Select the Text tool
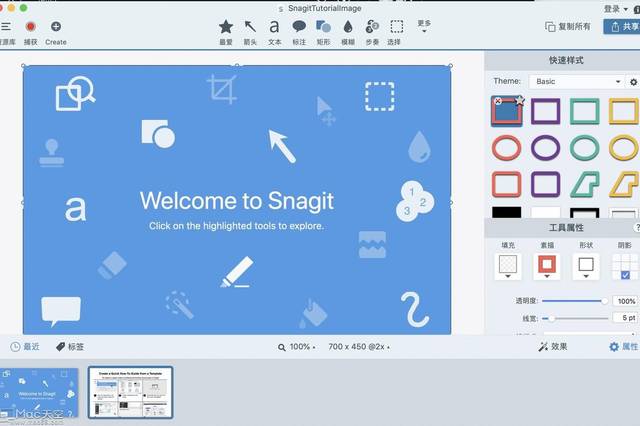The image size is (640, 426). pos(274,32)
